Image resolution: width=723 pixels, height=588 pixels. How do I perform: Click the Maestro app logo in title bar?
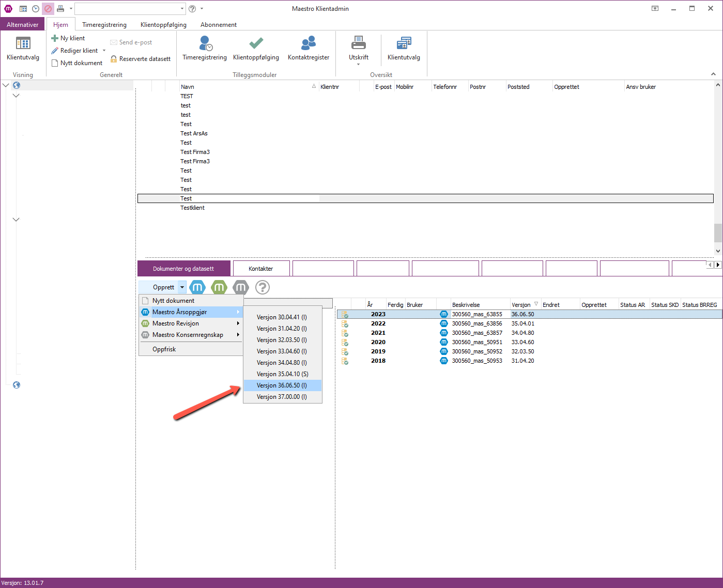click(8, 9)
